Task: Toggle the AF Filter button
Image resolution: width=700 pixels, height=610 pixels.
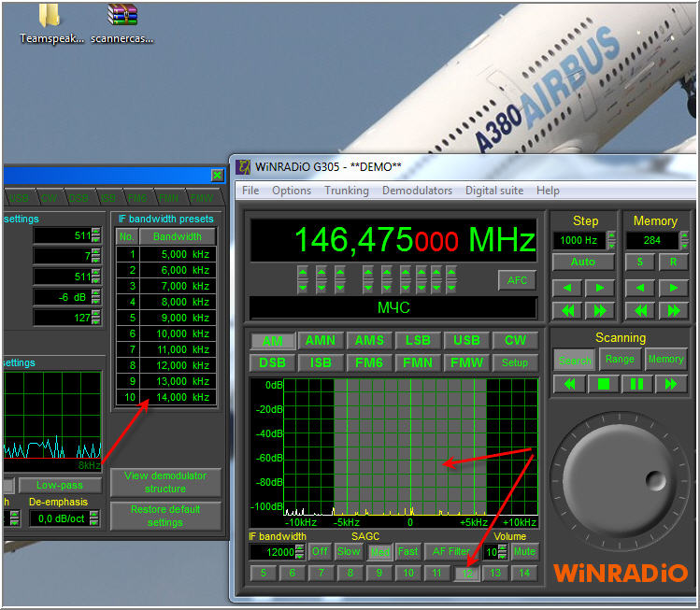Action: [451, 551]
